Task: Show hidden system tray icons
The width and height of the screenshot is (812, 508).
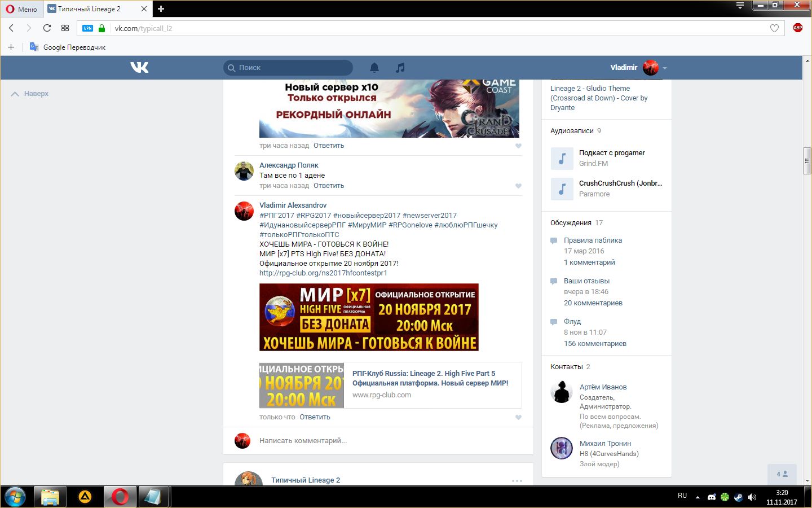Action: pos(698,497)
